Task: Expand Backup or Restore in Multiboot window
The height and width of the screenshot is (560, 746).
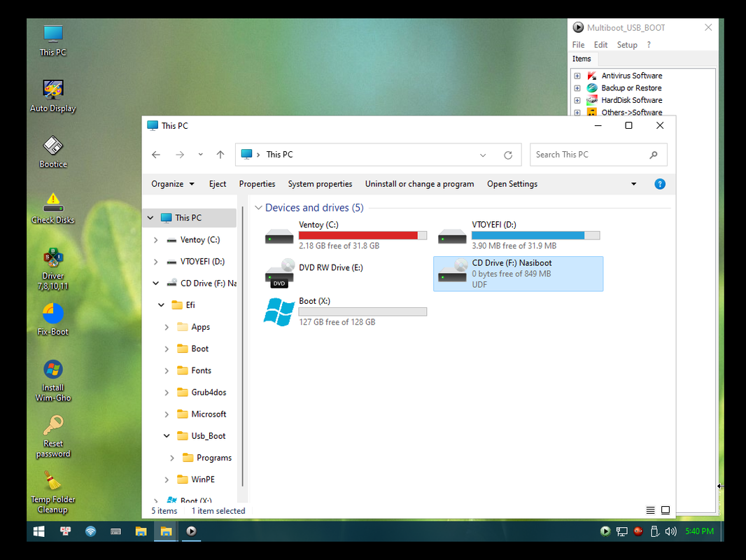Action: (577, 88)
